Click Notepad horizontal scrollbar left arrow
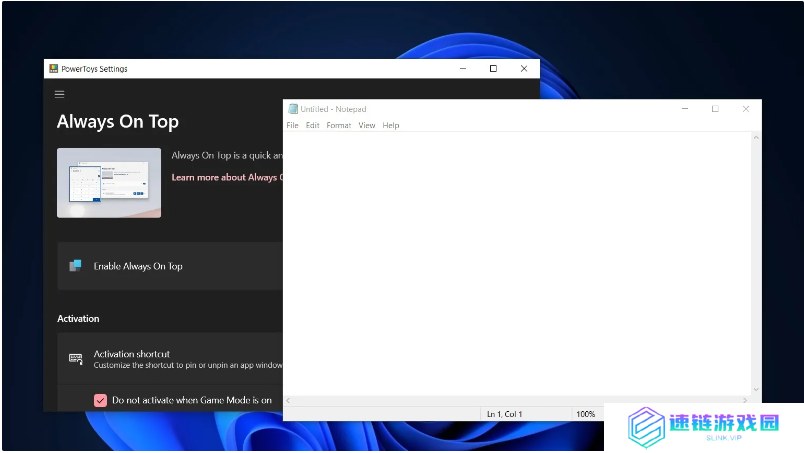Image resolution: width=804 pixels, height=453 pixels. [288, 400]
